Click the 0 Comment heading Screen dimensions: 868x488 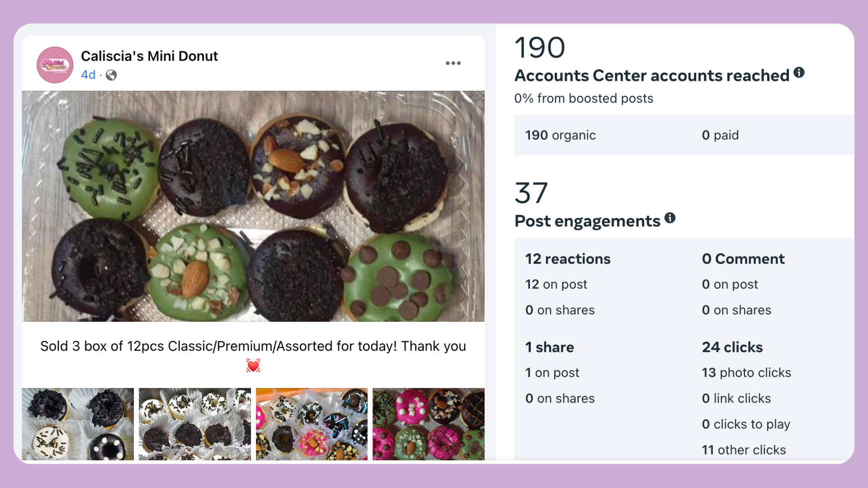tap(743, 259)
